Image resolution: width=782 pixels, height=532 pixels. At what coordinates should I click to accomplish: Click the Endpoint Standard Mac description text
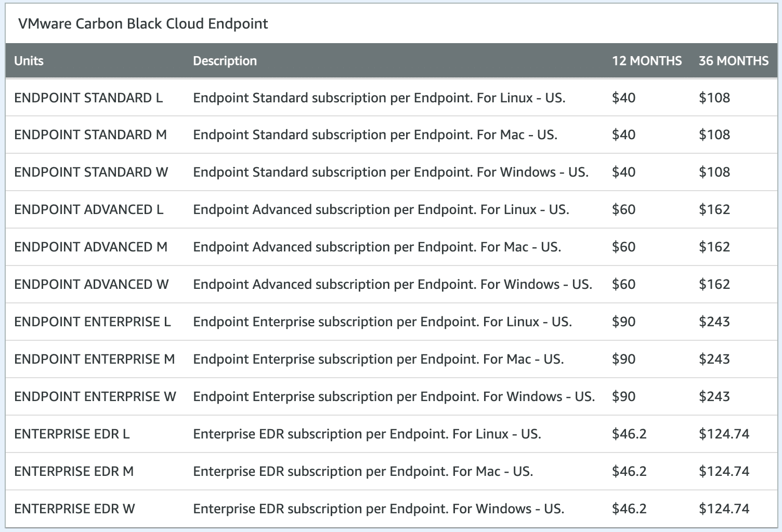375,135
